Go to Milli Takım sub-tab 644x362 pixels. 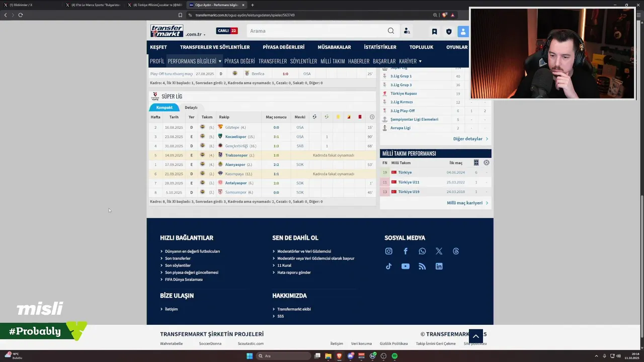click(333, 61)
